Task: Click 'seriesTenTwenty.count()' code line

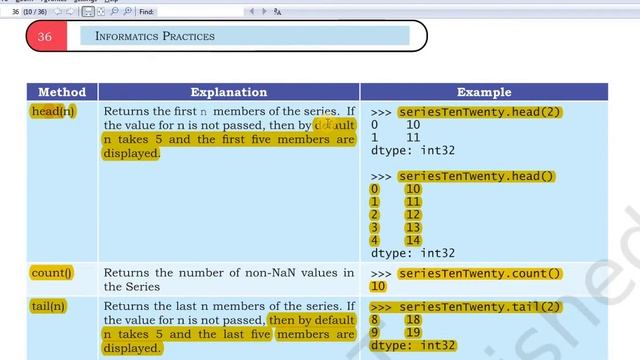Action: 480,273
